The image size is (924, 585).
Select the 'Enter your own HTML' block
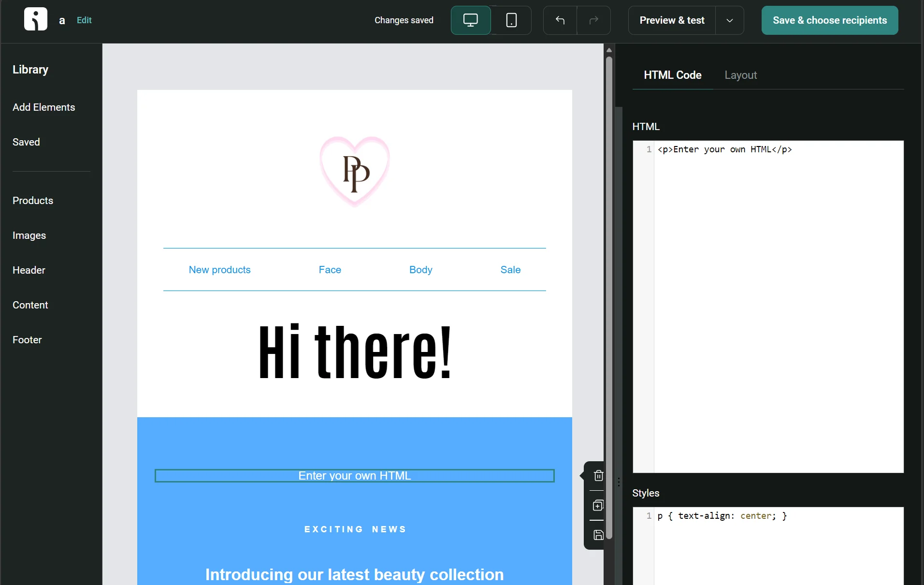pos(355,476)
